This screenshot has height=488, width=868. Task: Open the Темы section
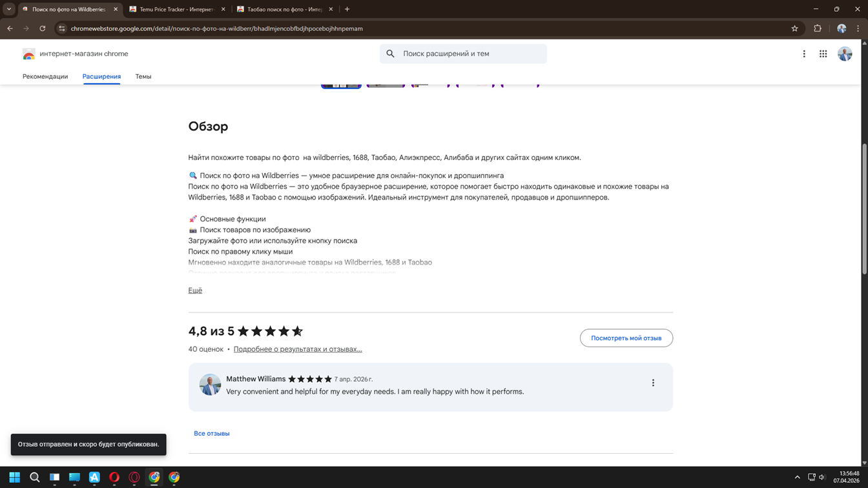(143, 76)
